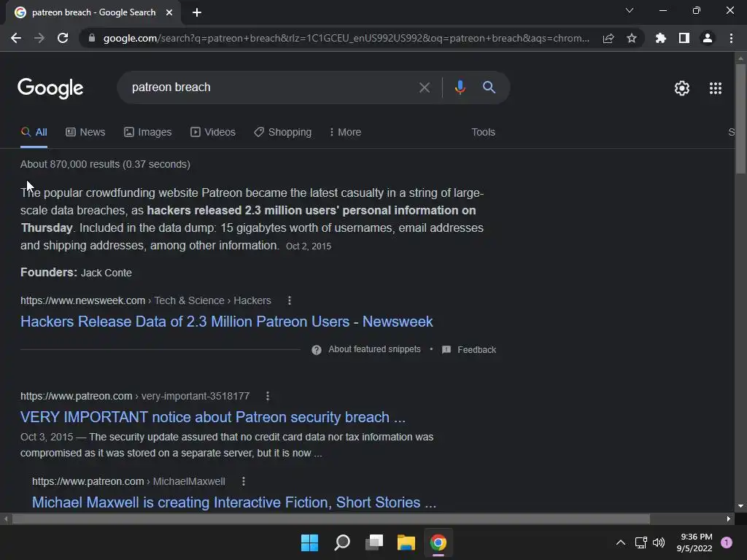Viewport: 747px width, 560px height.
Task: Click the Google logo
Action: click(50, 88)
